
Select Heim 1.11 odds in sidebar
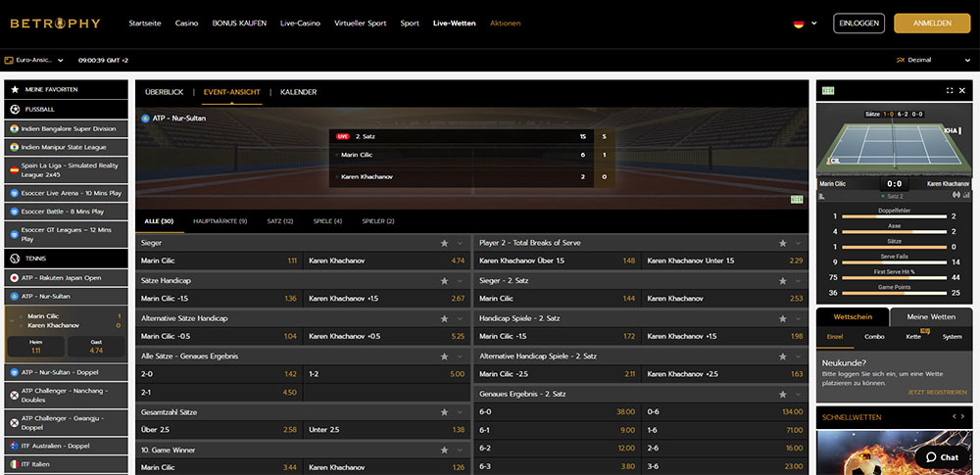(x=36, y=347)
